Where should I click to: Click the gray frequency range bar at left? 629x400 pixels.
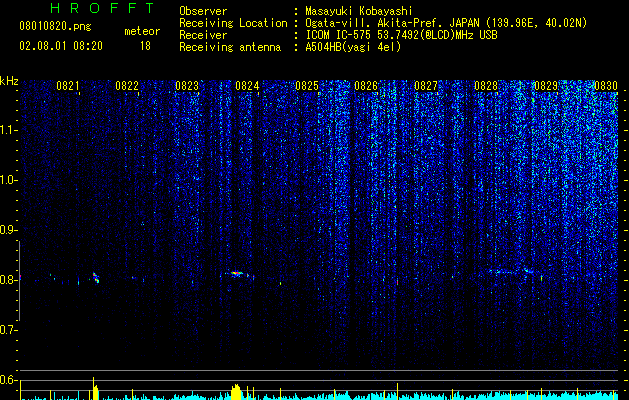(20, 281)
